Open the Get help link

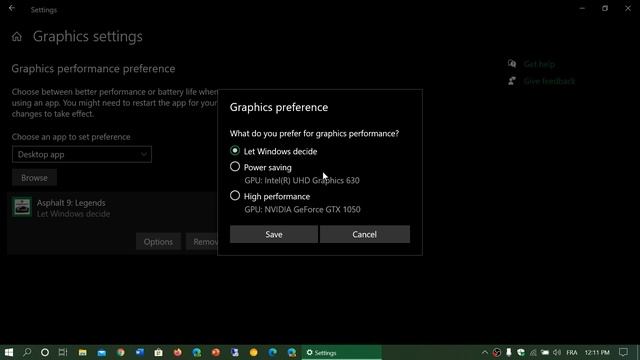[x=539, y=64]
